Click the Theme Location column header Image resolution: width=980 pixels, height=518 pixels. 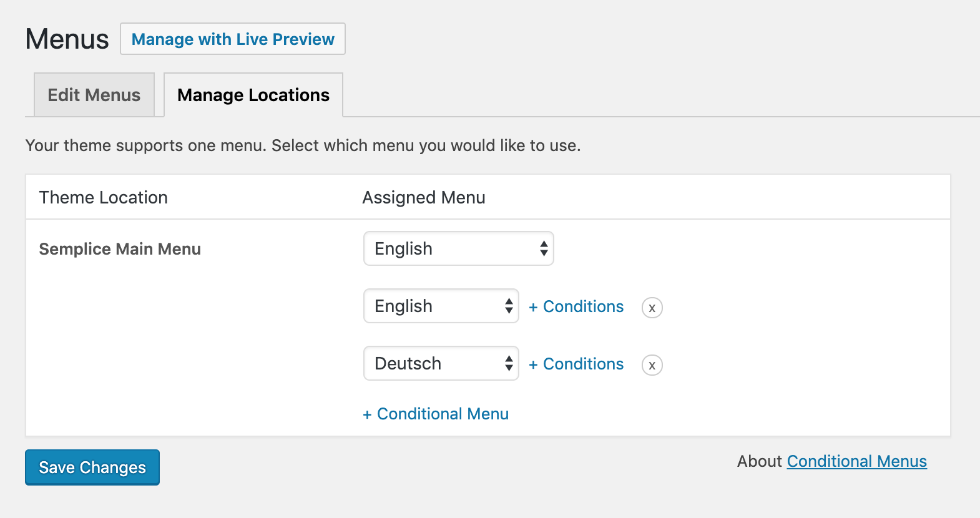[x=104, y=198]
